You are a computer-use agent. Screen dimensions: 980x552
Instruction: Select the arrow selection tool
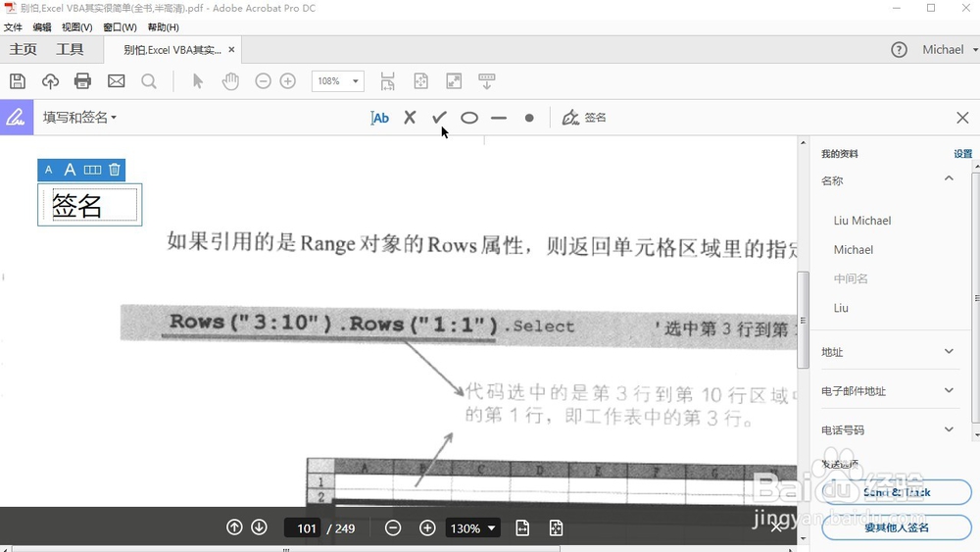coord(198,81)
